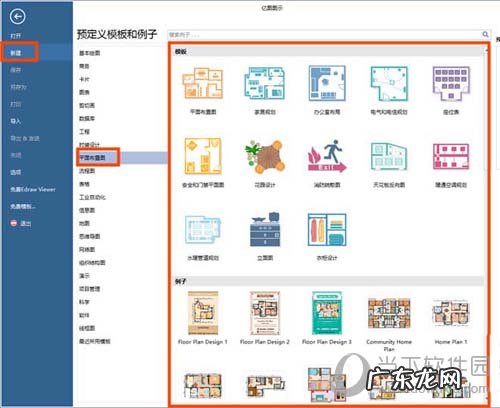Select the 图表 category
Image resolution: width=500 pixels, height=408 pixels.
[x=84, y=92]
